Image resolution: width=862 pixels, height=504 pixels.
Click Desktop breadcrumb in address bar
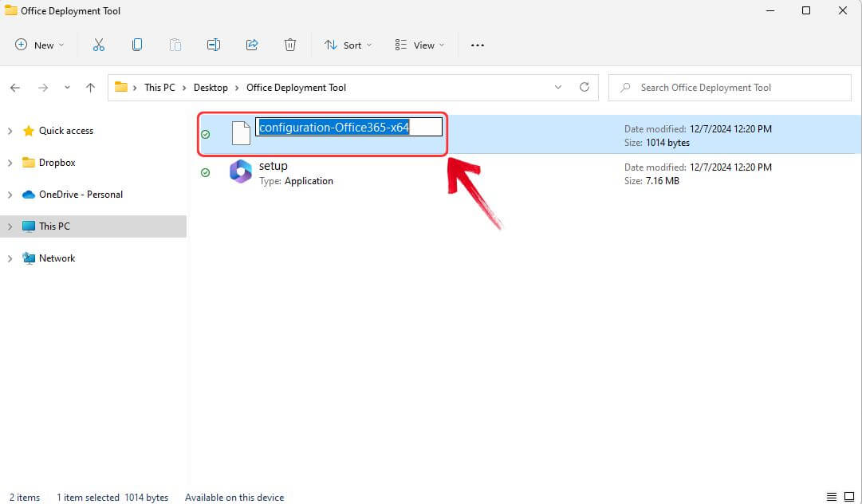pyautogui.click(x=211, y=88)
